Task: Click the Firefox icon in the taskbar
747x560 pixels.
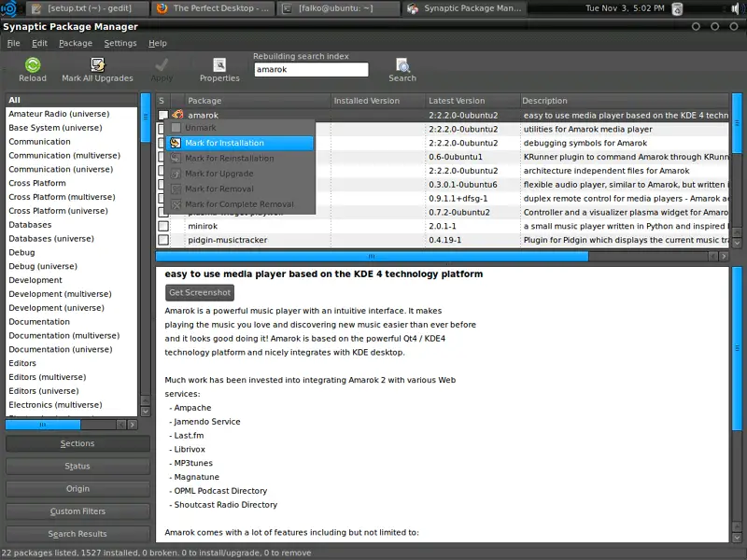Action: click(x=162, y=8)
